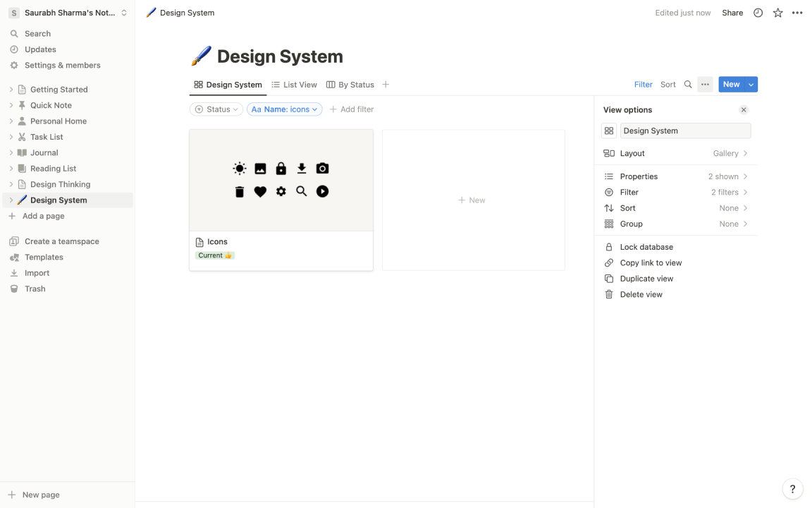Open the page options ellipsis menu
812x508 pixels.
point(797,13)
